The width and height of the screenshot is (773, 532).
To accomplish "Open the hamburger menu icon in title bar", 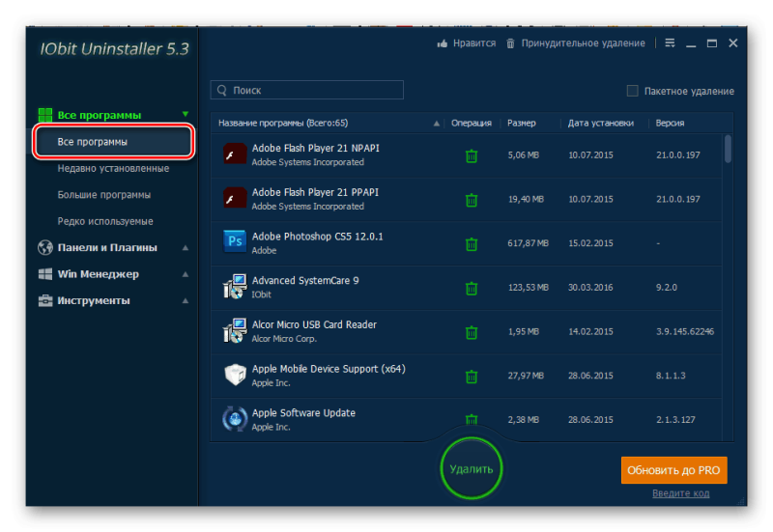I will (x=670, y=43).
